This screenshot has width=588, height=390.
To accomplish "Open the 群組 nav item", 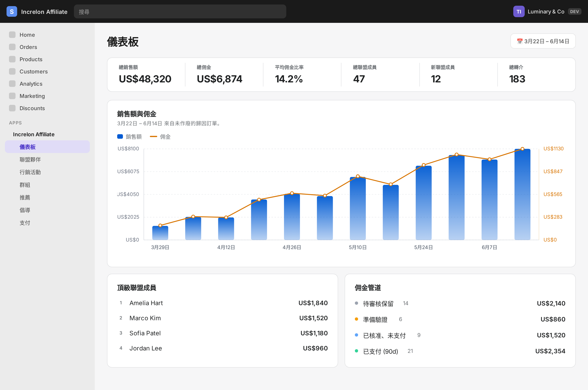I will [47, 185].
